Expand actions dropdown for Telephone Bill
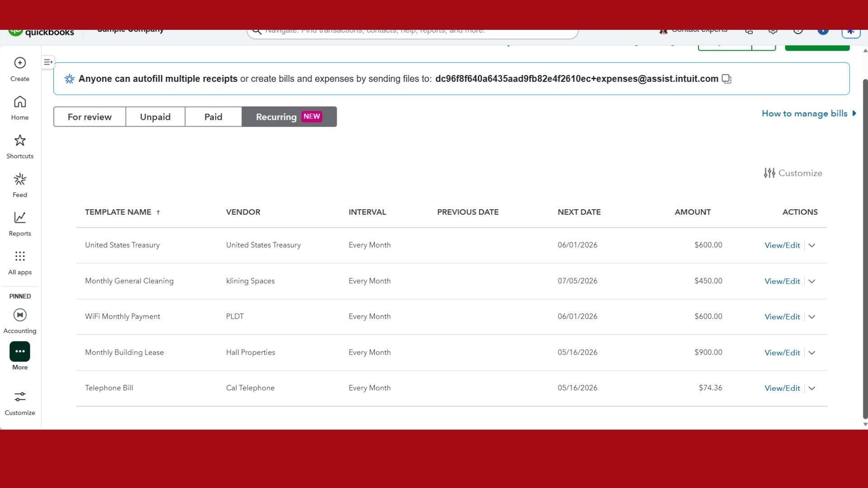The width and height of the screenshot is (868, 488). [812, 389]
